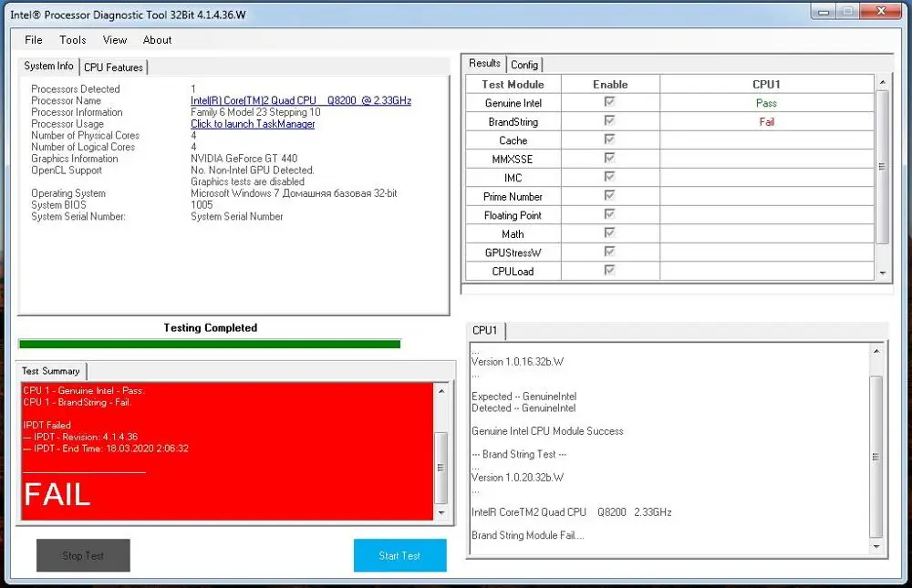Toggle the Genuine Intel enable checkbox
The height and width of the screenshot is (588, 912).
609,102
